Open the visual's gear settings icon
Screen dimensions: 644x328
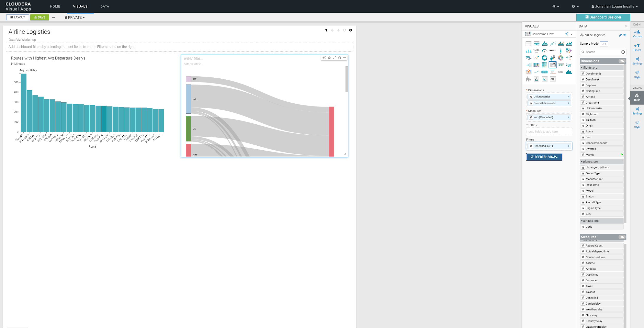click(x=329, y=58)
